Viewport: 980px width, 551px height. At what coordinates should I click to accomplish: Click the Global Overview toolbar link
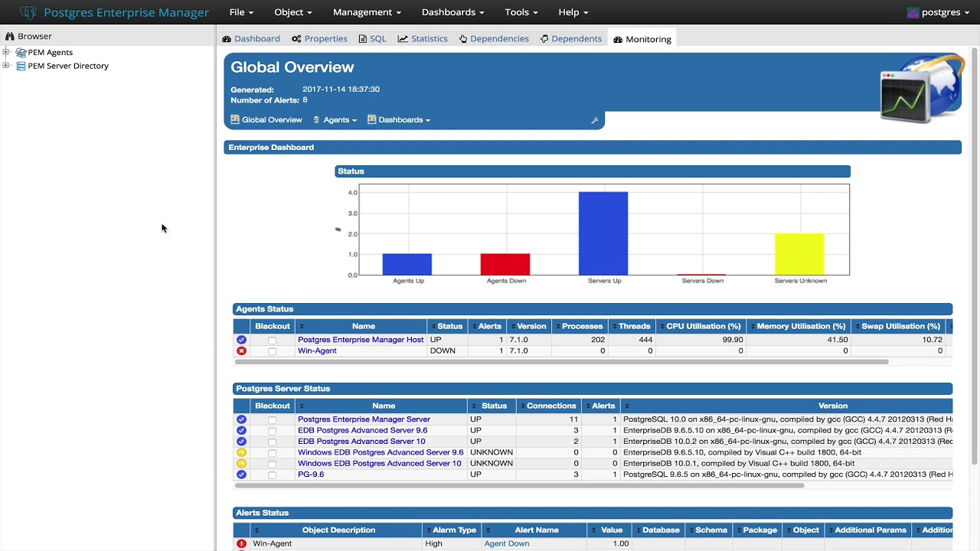tap(266, 120)
